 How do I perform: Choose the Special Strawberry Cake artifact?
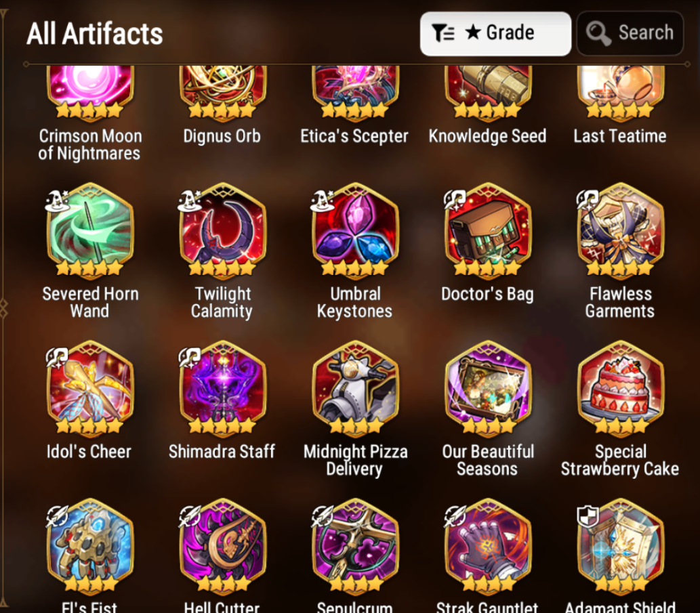[620, 388]
